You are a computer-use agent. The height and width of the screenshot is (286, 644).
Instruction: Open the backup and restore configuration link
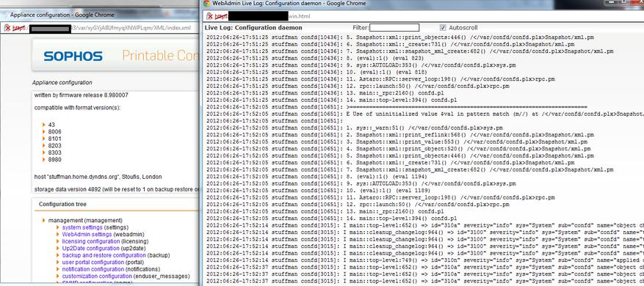104,255
